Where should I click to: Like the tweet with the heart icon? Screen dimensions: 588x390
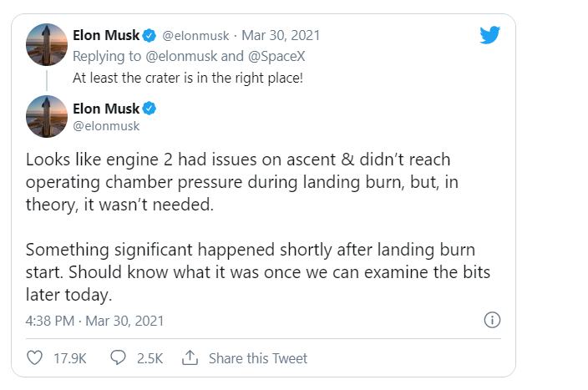[35, 357]
